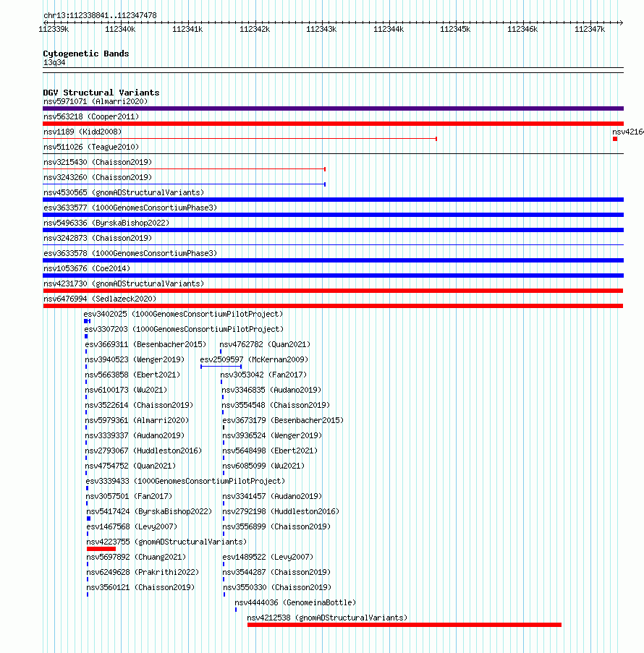Screen dimensions: 644x653
Task: Open nsv4530565 (gnomADStructuralVariants) label
Action: tap(124, 193)
